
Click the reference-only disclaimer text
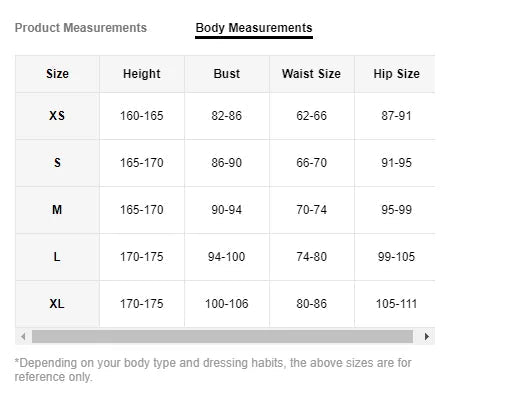pos(213,370)
